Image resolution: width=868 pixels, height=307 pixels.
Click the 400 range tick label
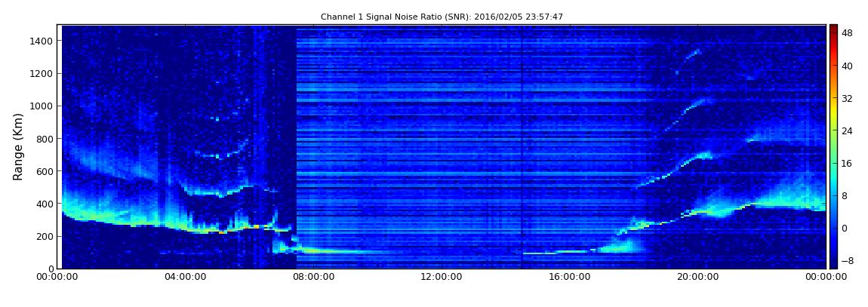(x=45, y=204)
